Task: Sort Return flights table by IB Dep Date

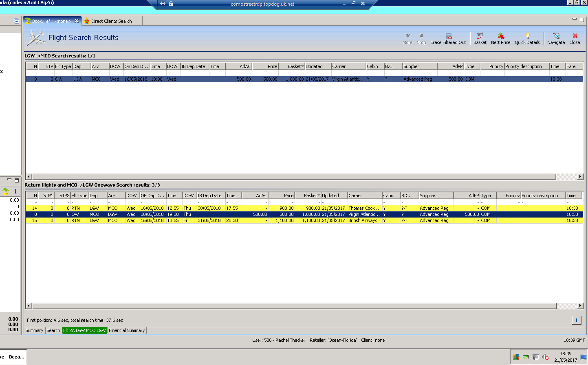Action: (211, 196)
